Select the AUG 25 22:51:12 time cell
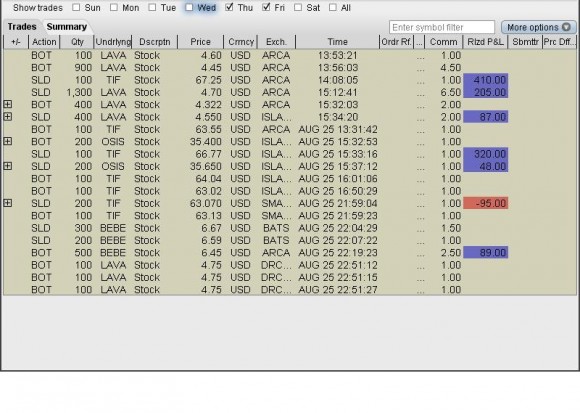 click(337, 265)
